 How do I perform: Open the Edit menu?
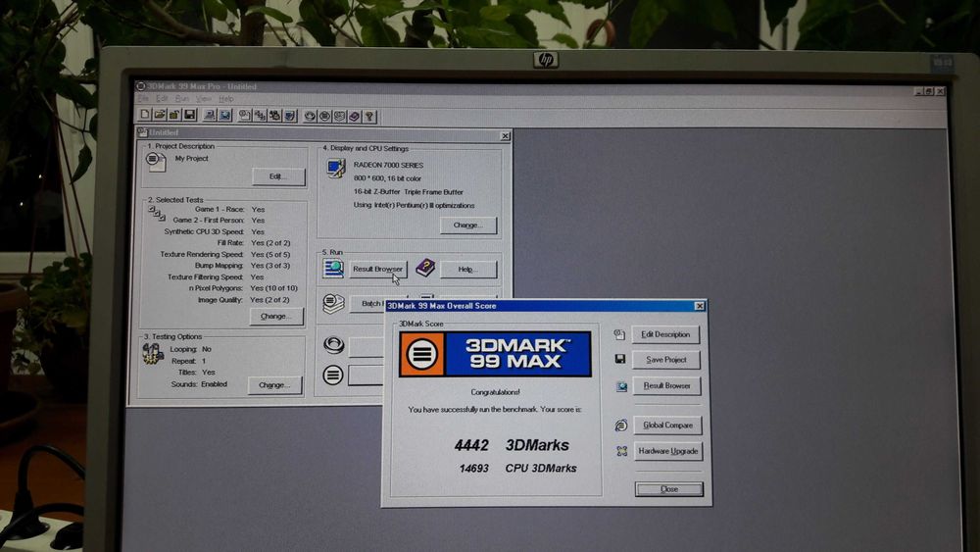pos(162,99)
